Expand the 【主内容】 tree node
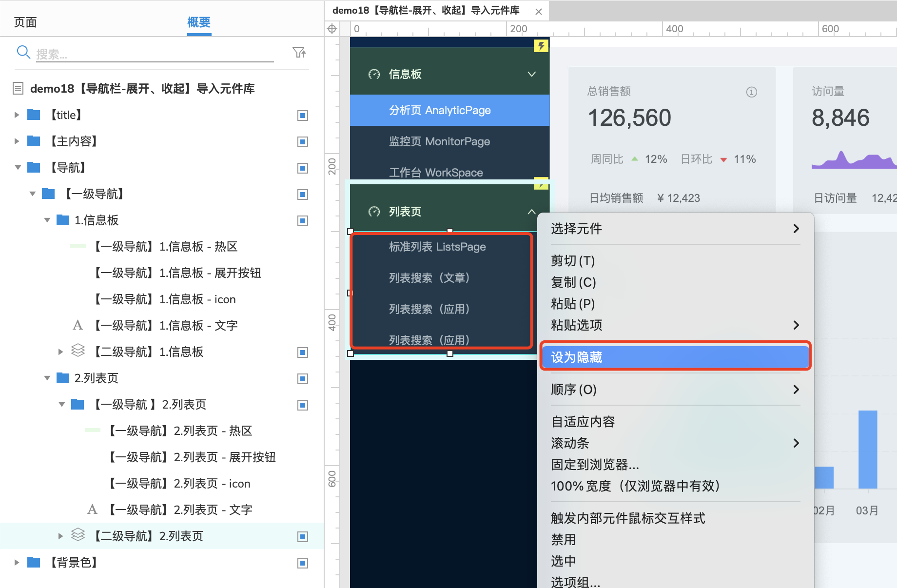The image size is (897, 588). tap(17, 141)
